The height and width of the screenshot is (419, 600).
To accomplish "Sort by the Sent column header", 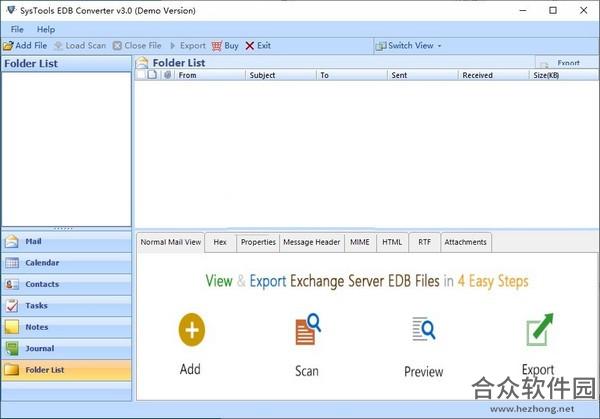I will (x=423, y=75).
